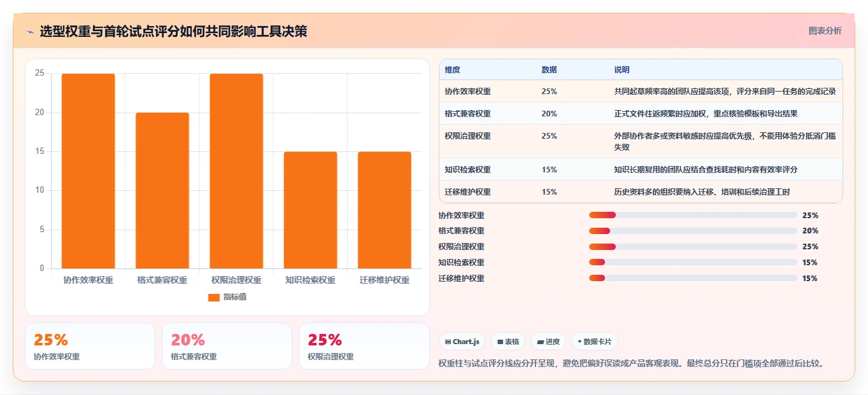This screenshot has width=868, height=395.
Task: Open the 25% 协作效率权重 stat card
Action: pos(90,346)
